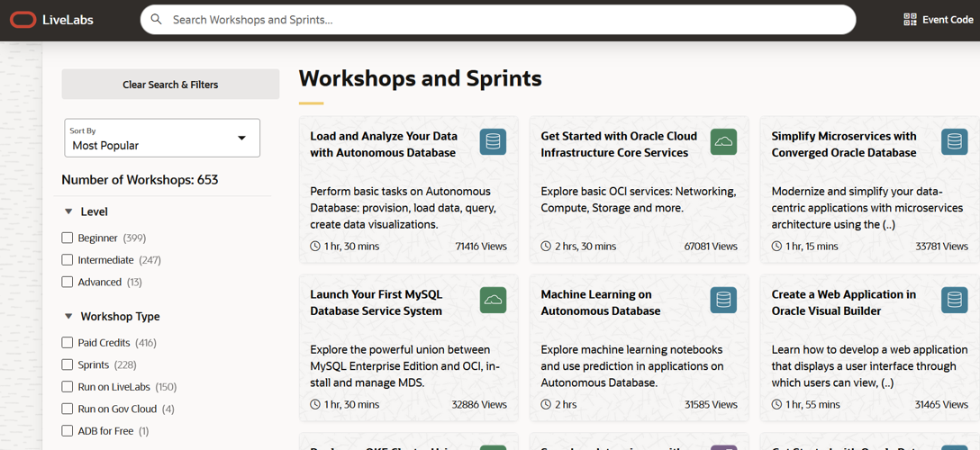
Task: Click database icon on Machine Learning card
Action: pyautogui.click(x=723, y=301)
